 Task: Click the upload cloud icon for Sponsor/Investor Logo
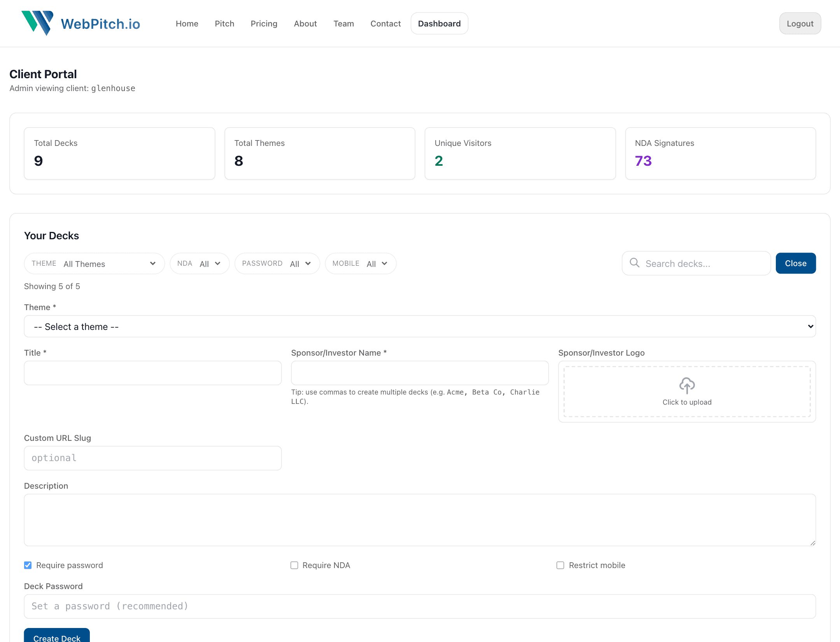pos(687,385)
